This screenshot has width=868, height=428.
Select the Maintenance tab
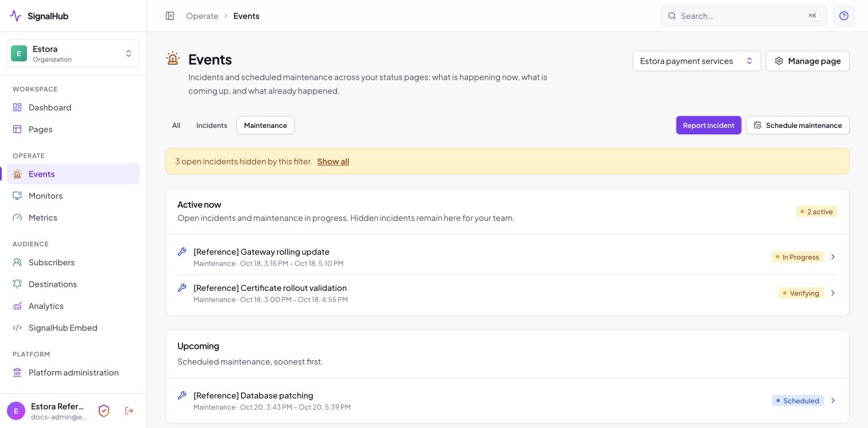pos(265,125)
